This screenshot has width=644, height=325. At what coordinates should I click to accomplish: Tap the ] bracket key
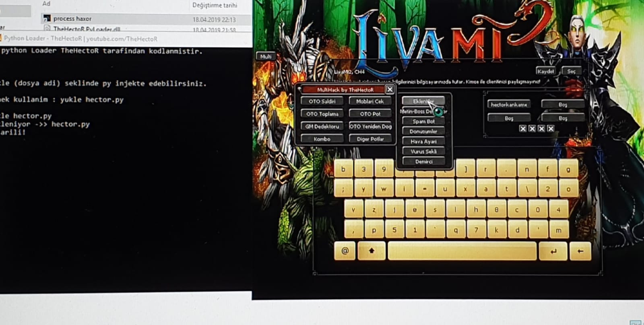click(x=466, y=169)
